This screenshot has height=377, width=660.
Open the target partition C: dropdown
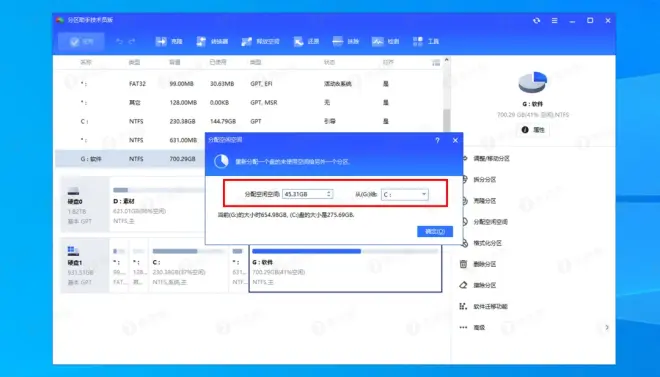tap(405, 194)
